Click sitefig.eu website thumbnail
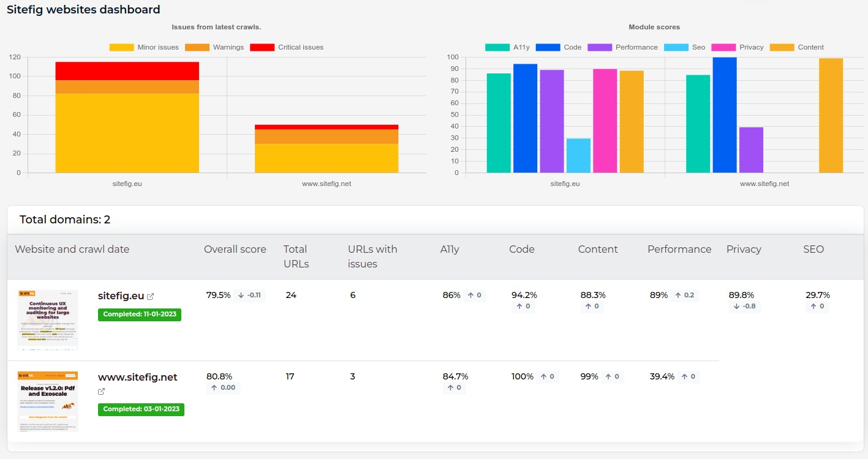Screen dimensions: 868x459 (x=48, y=320)
